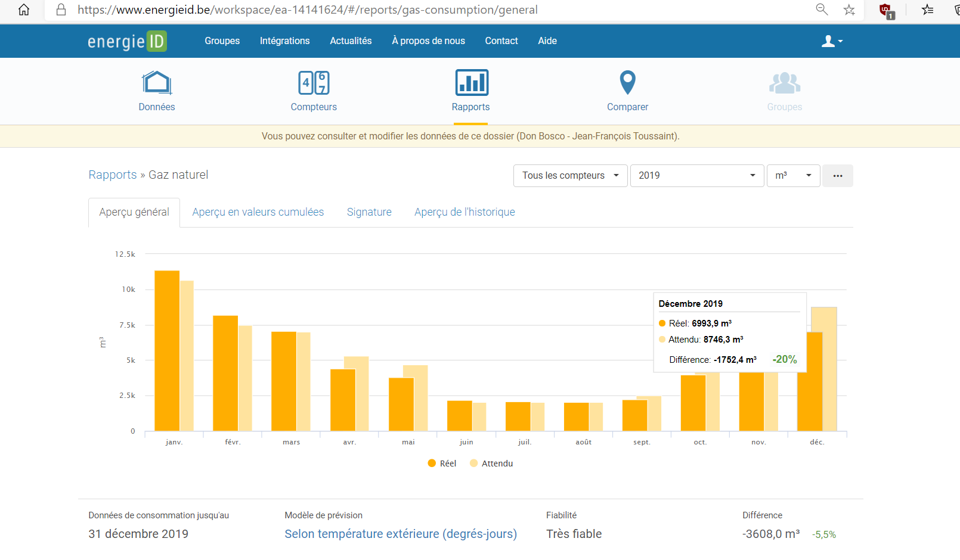Click the padlock site security icon
The image size is (960, 560).
pyautogui.click(x=61, y=10)
